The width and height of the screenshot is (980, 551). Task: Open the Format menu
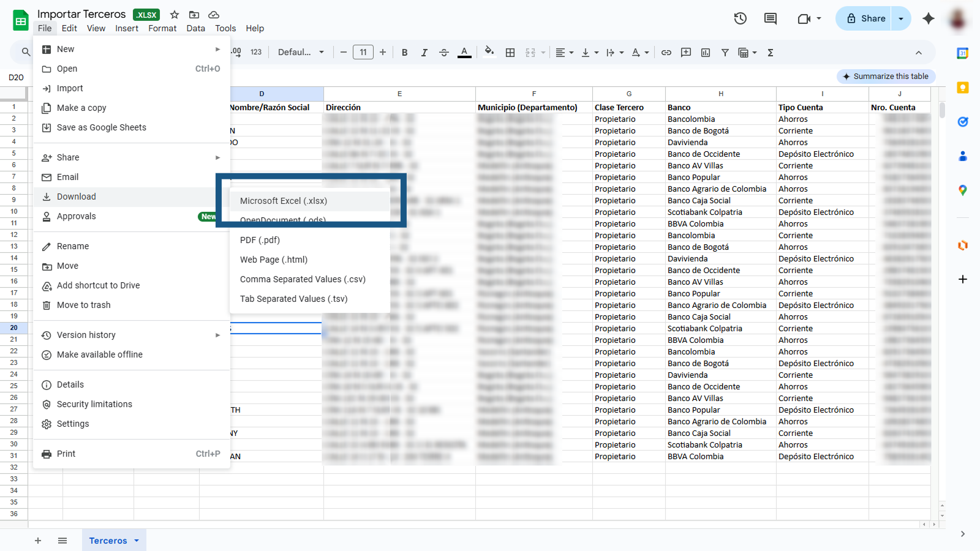[x=162, y=28]
